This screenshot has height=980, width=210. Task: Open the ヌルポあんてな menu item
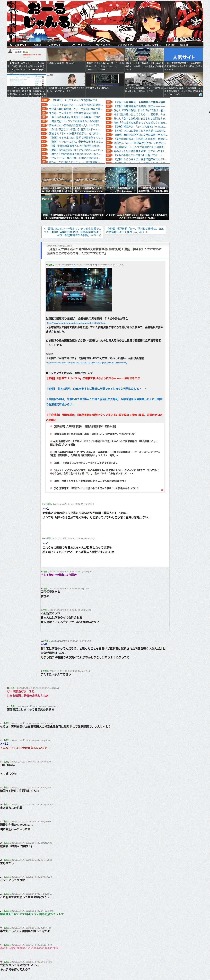(126, 45)
